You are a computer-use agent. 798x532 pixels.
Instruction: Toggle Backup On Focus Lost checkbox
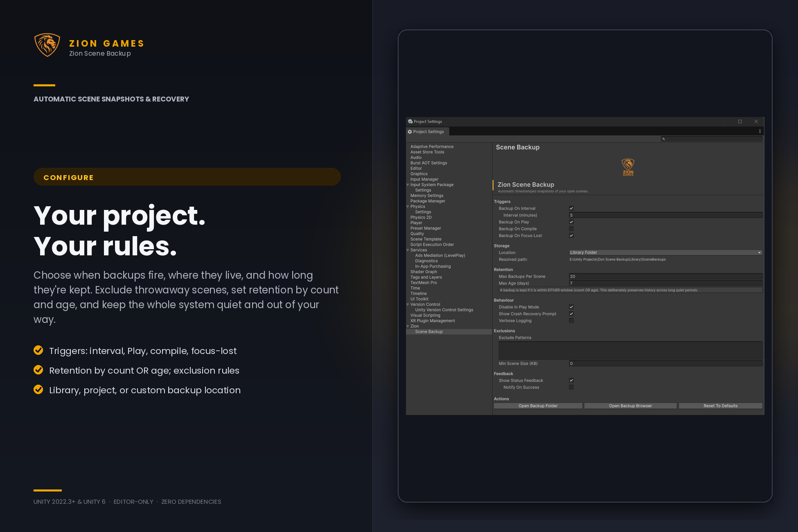(x=571, y=236)
